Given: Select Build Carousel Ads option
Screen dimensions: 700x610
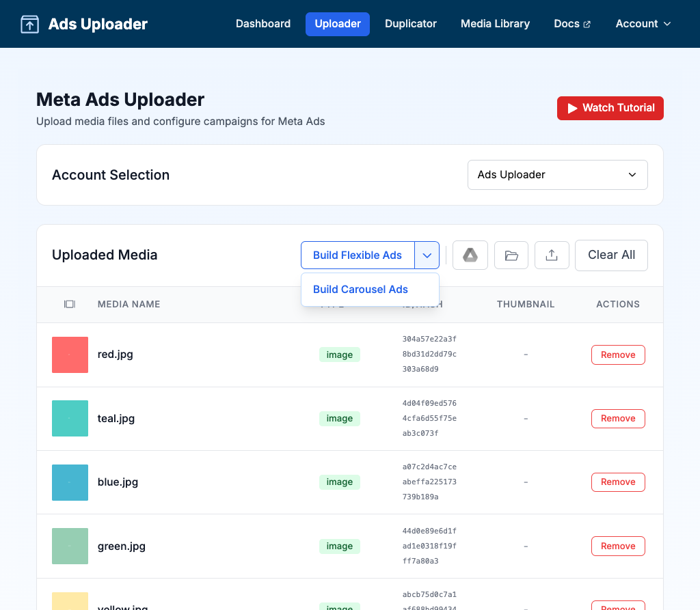Looking at the screenshot, I should pos(360,289).
